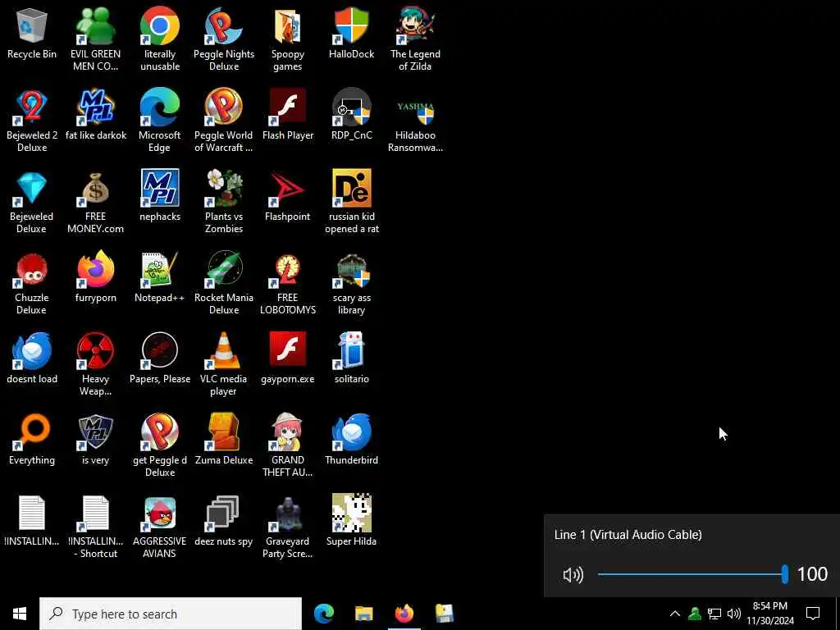Click the solitario desktop icon

[x=351, y=359]
